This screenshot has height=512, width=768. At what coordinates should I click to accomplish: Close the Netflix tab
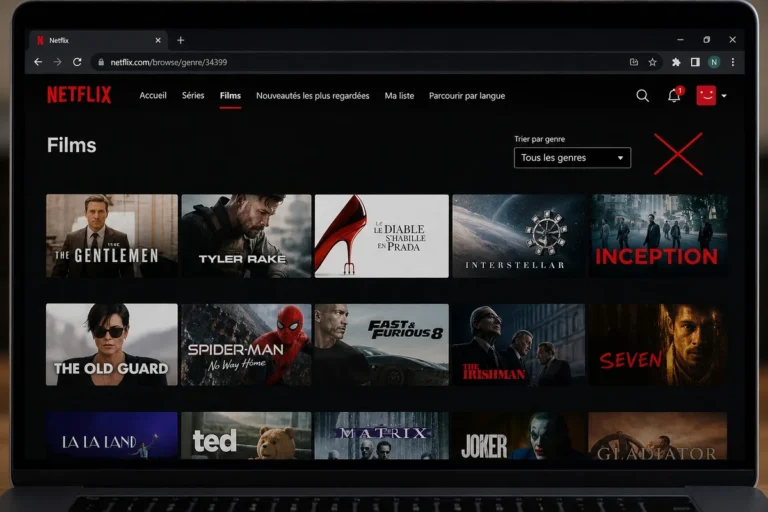[158, 40]
